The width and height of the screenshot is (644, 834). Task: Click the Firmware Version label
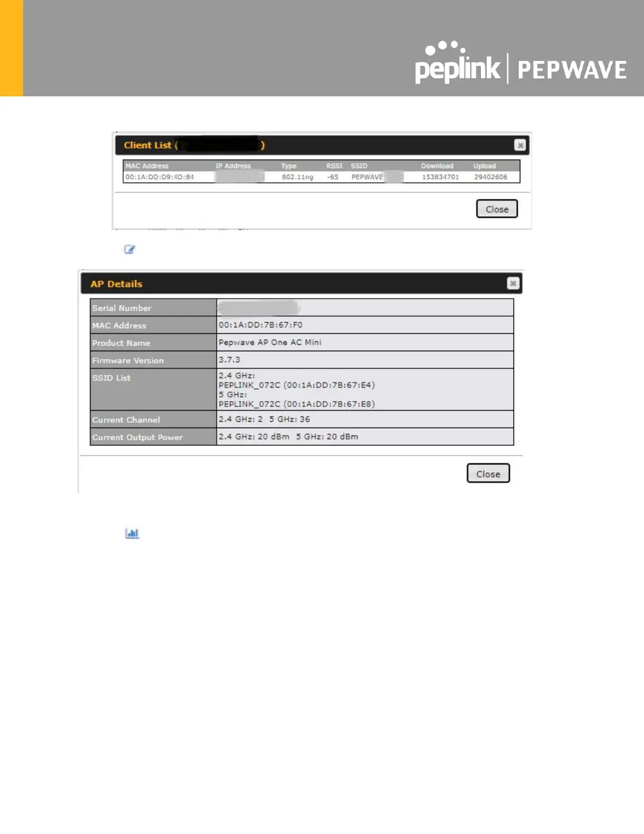(x=128, y=361)
